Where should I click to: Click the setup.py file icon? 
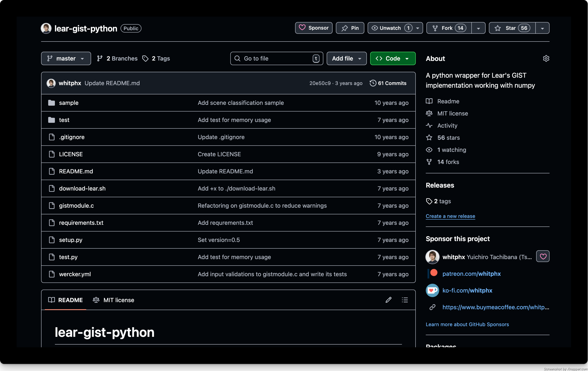52,240
